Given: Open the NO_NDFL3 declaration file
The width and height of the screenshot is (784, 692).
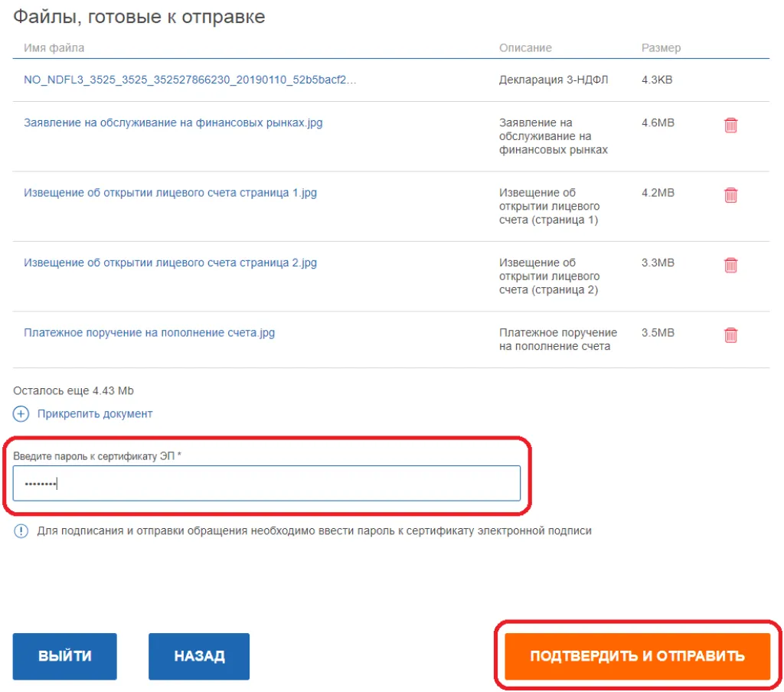Looking at the screenshot, I should pyautogui.click(x=190, y=80).
